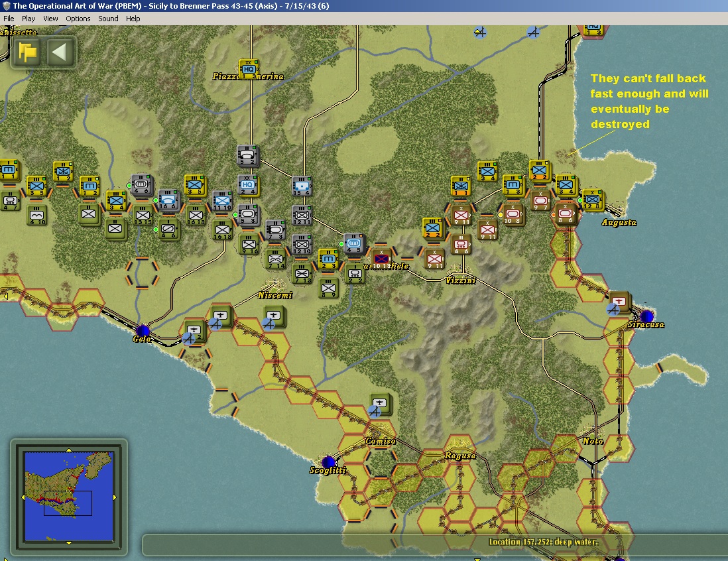This screenshot has height=561, width=728.
Task: Select the gray-blue armored unit rated 4-5
Action: click(354, 244)
